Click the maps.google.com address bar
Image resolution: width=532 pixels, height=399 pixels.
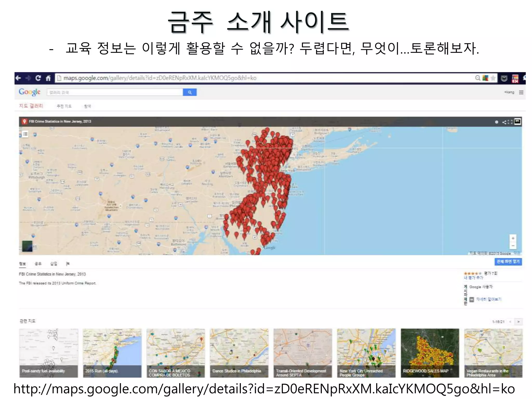click(265, 78)
